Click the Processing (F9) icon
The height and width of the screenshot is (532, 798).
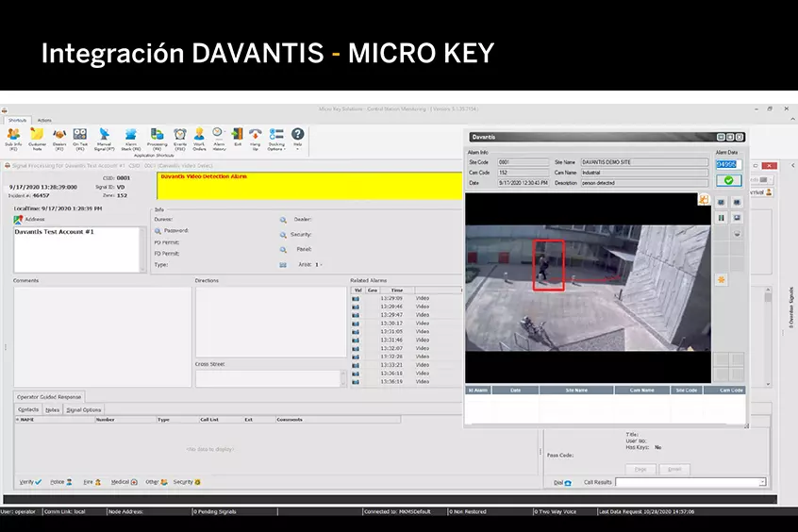tap(158, 139)
